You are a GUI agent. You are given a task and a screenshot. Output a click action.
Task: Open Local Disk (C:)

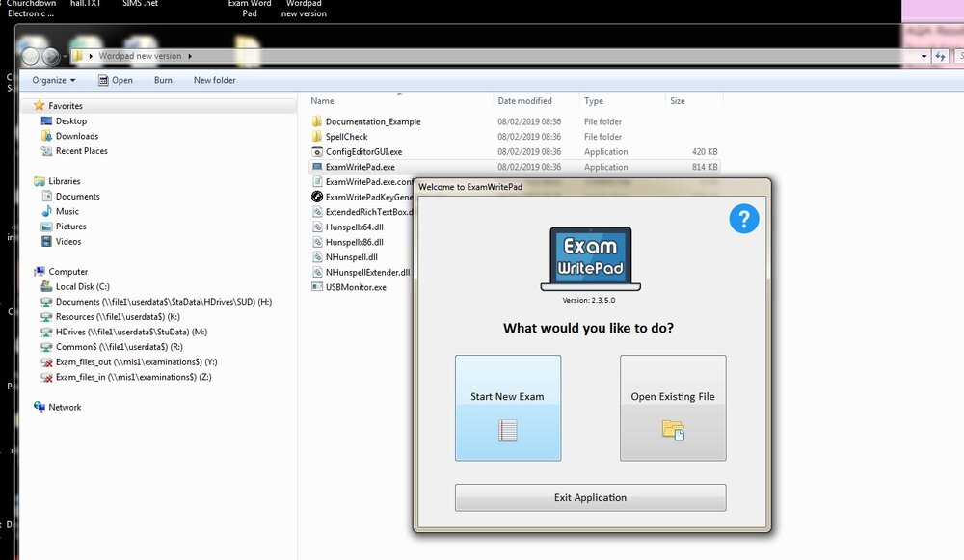82,286
